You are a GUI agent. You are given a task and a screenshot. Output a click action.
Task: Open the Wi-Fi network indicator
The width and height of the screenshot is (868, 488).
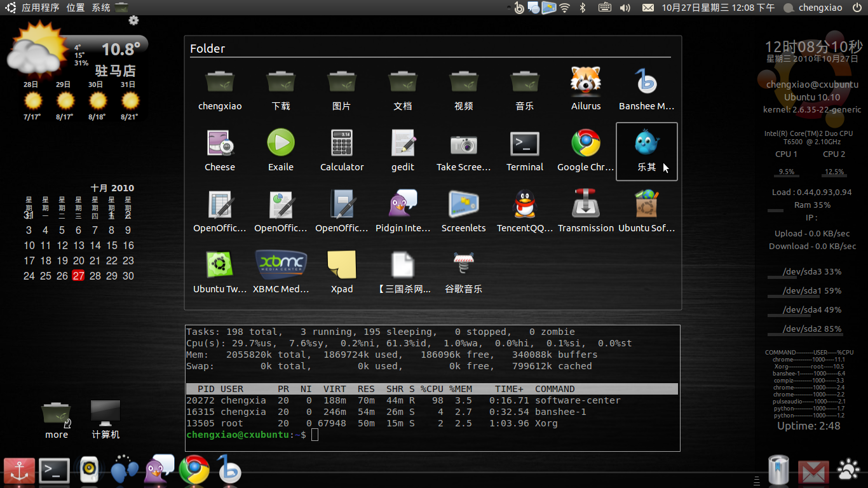(x=564, y=8)
